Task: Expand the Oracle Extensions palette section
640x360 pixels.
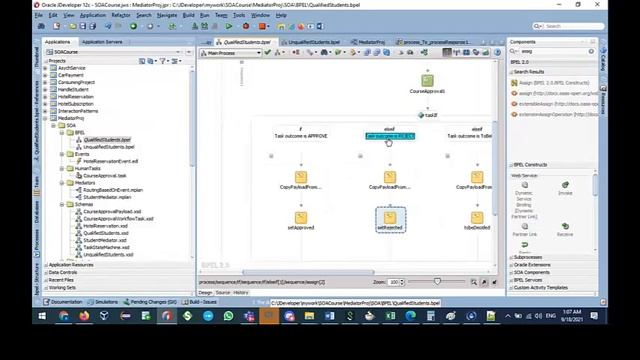Action: [x=511, y=265]
